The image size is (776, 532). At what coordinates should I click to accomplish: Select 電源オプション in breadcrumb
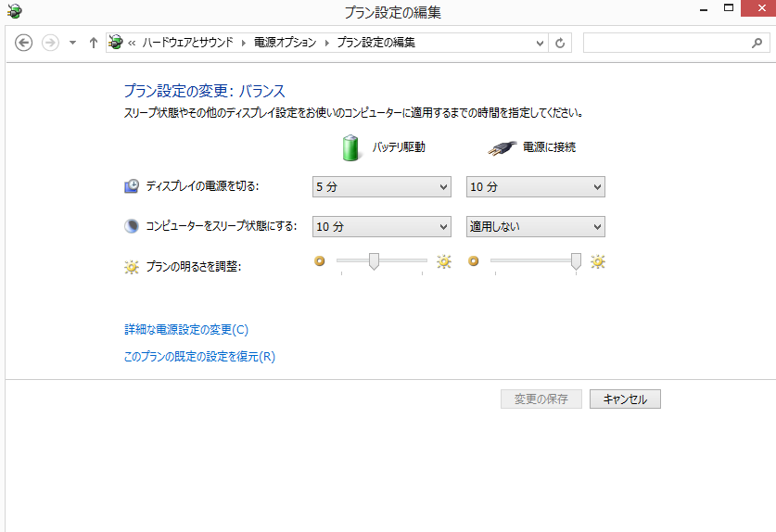(x=286, y=43)
